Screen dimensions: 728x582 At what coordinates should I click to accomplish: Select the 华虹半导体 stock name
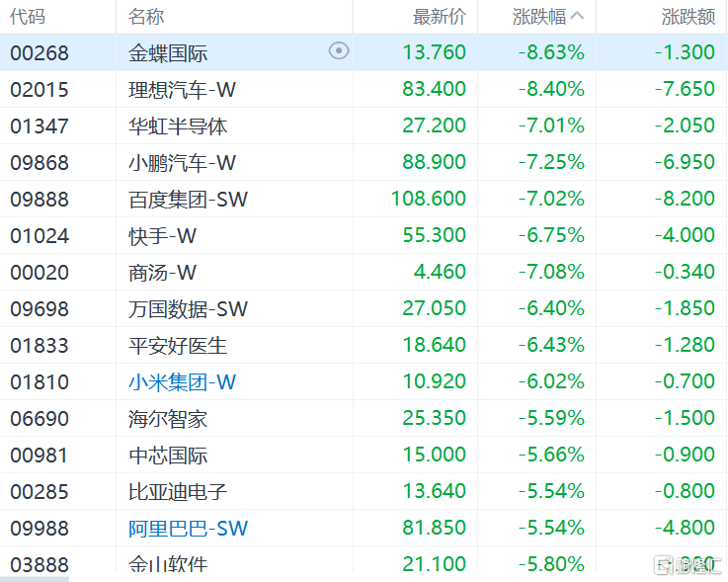tap(178, 126)
